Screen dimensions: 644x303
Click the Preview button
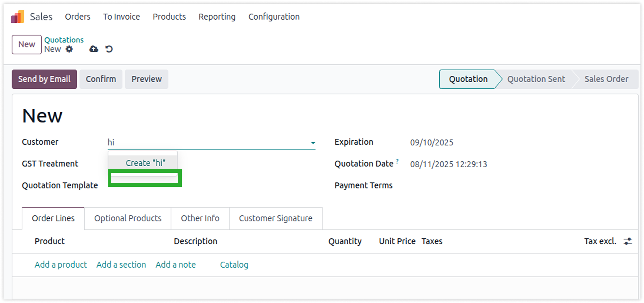coord(146,79)
